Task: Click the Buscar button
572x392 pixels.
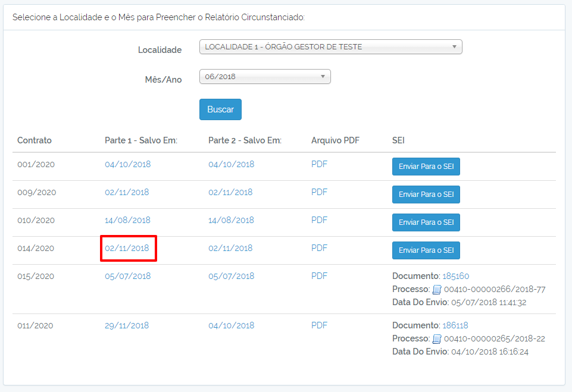Action: [220, 109]
